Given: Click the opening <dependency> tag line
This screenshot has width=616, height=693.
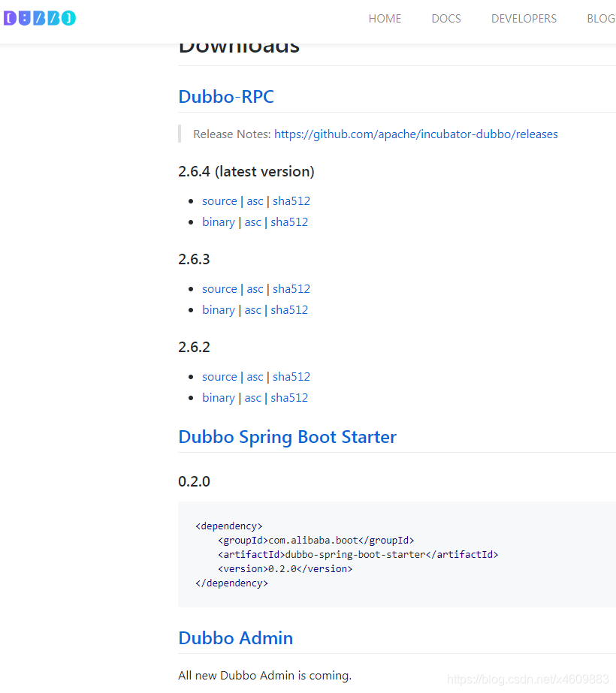Looking at the screenshot, I should tap(229, 526).
